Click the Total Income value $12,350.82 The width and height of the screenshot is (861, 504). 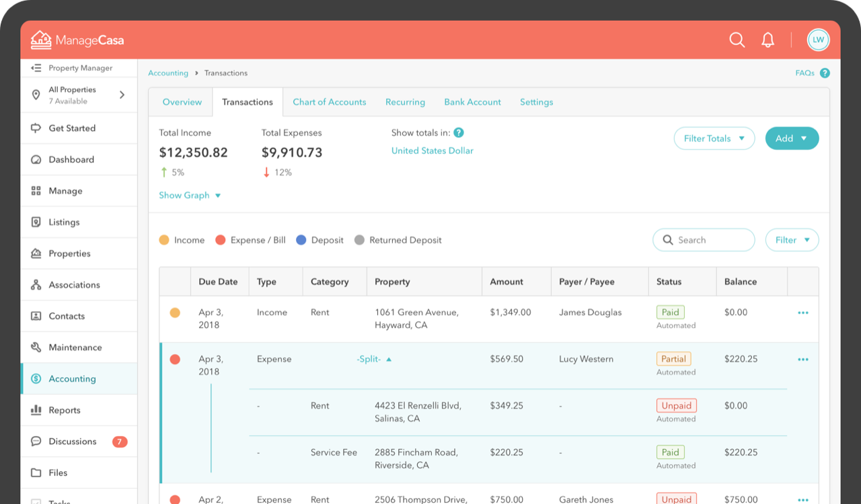(x=193, y=153)
